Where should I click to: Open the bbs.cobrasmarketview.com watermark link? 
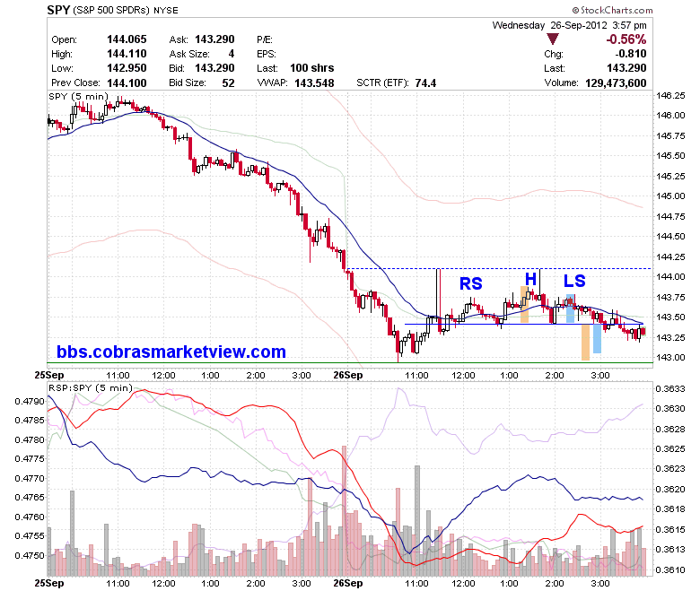[x=171, y=352]
